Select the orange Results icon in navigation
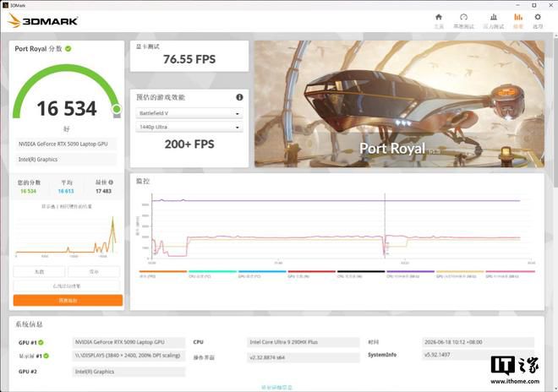Viewport: 558px width, 392px height. (x=518, y=17)
